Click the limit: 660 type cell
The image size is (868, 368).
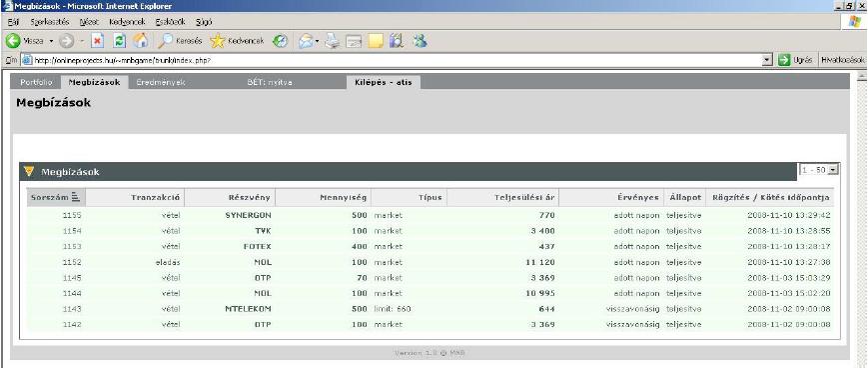pyautogui.click(x=393, y=309)
